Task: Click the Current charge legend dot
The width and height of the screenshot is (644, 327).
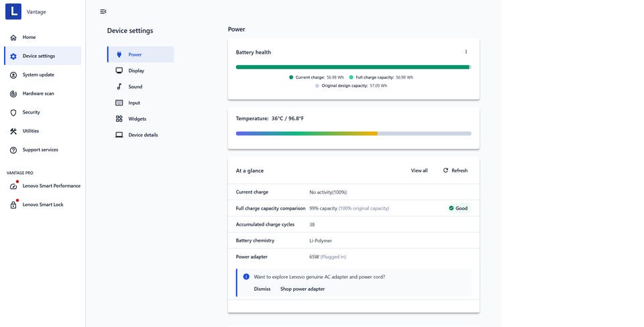Action: tap(291, 77)
